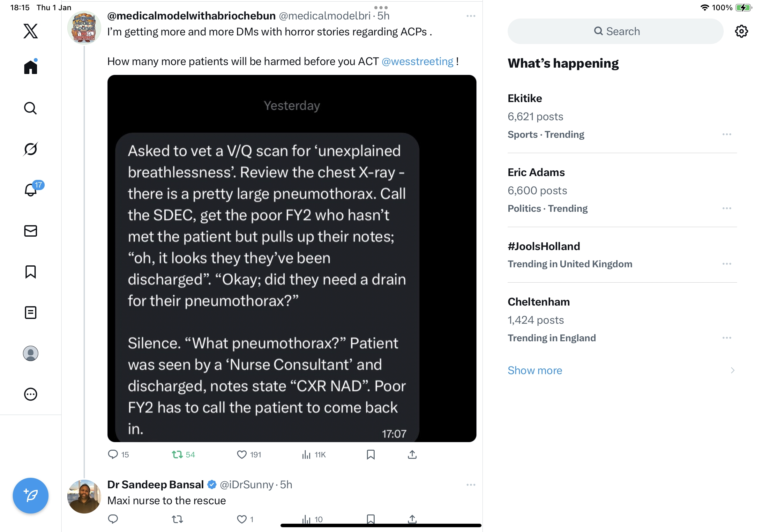Screen dimensions: 762x532
Task: Like the post with 191 likes
Action: 242,454
